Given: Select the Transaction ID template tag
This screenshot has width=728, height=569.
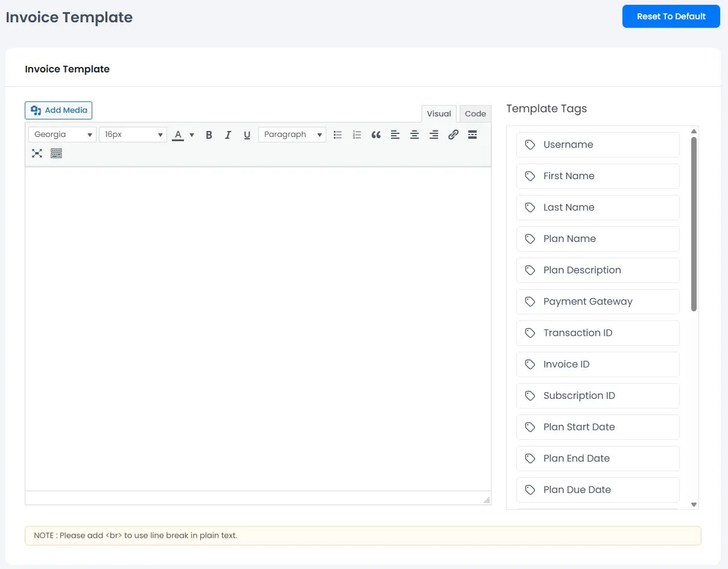Looking at the screenshot, I should [598, 332].
